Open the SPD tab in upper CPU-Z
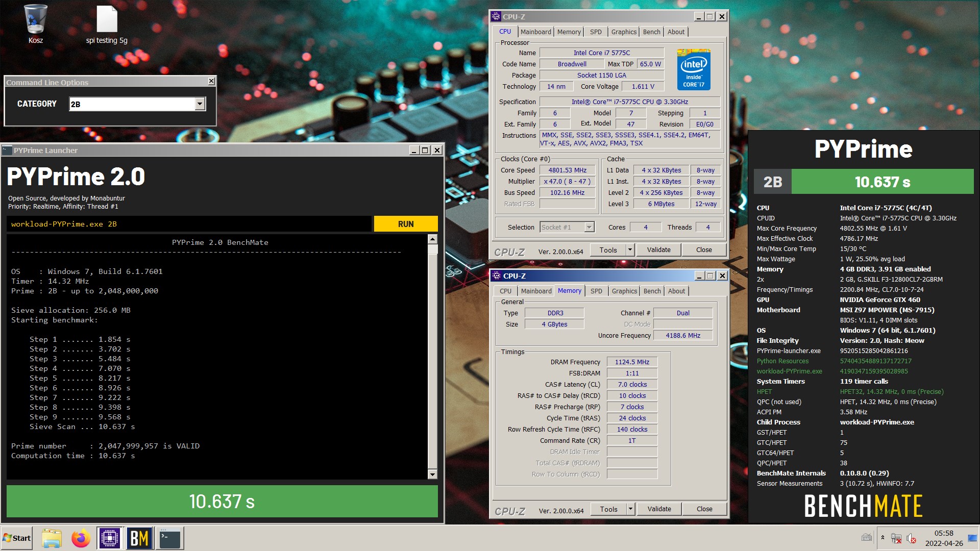 pyautogui.click(x=596, y=32)
